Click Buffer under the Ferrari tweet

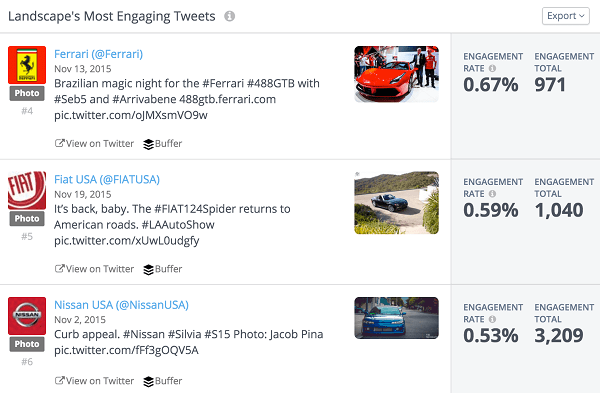(x=163, y=144)
